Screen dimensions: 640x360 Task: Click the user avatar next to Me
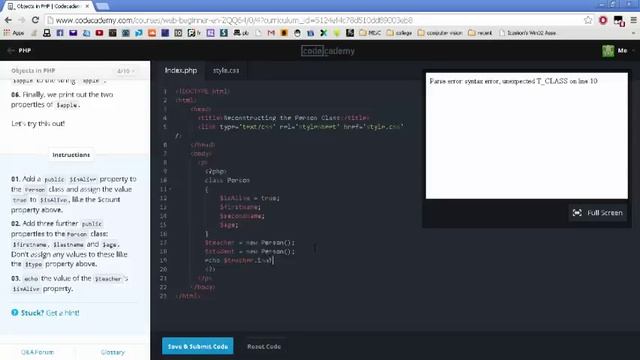[608, 51]
